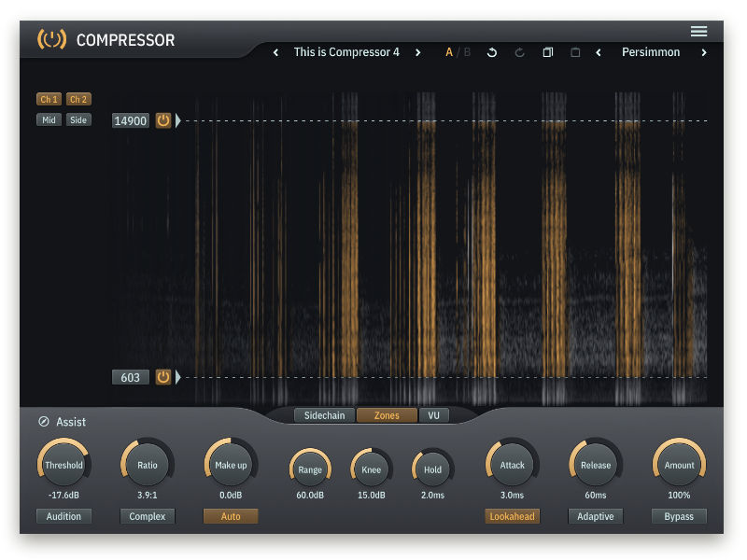Click the Hold knob
Screen dimensions: 747x560
click(x=432, y=469)
